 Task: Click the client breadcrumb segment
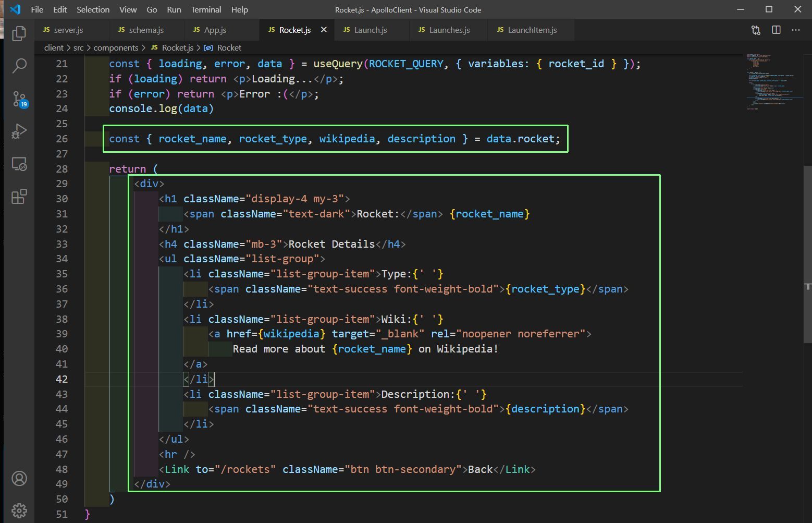pyautogui.click(x=54, y=47)
